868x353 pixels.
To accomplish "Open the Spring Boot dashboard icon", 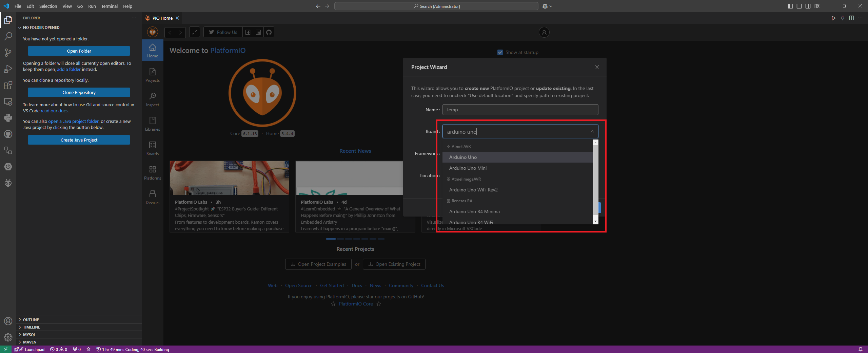I will coord(8,167).
